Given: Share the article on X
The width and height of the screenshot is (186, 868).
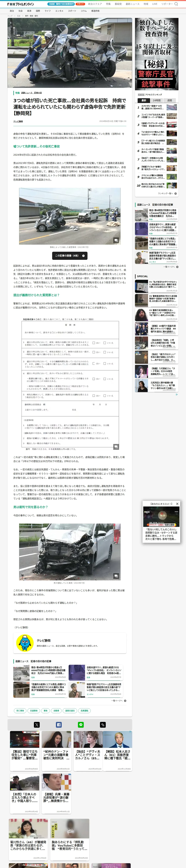Looking at the screenshot, I should 37,724.
